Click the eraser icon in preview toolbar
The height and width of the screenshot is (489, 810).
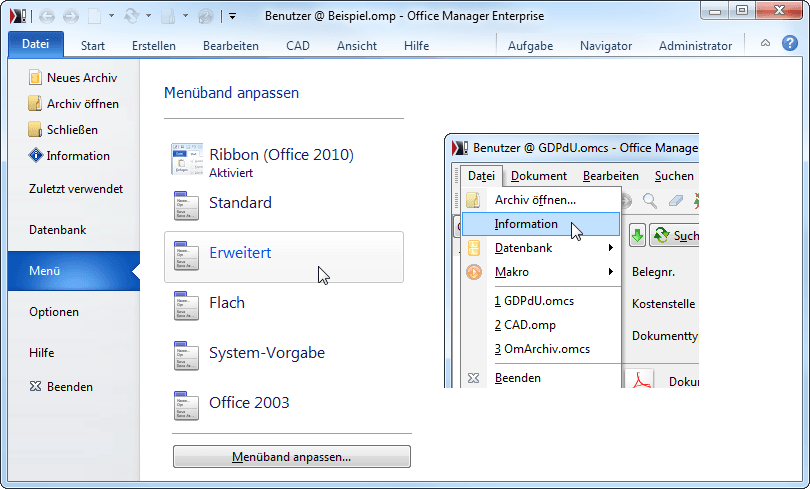(676, 201)
